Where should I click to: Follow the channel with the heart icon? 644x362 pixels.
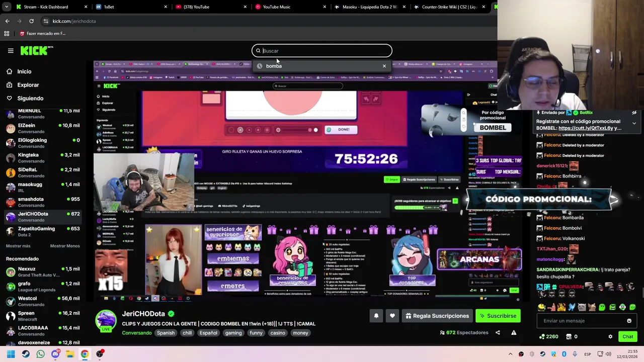[x=392, y=316]
